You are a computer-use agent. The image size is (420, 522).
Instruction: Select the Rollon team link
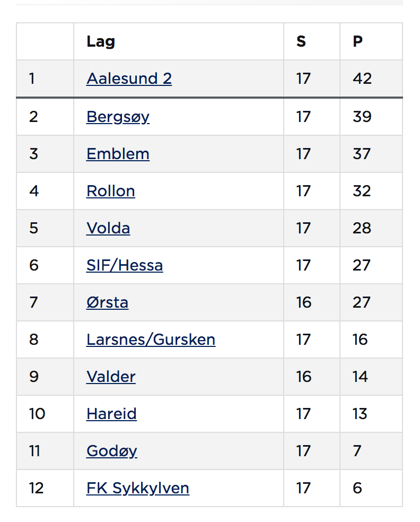(110, 190)
